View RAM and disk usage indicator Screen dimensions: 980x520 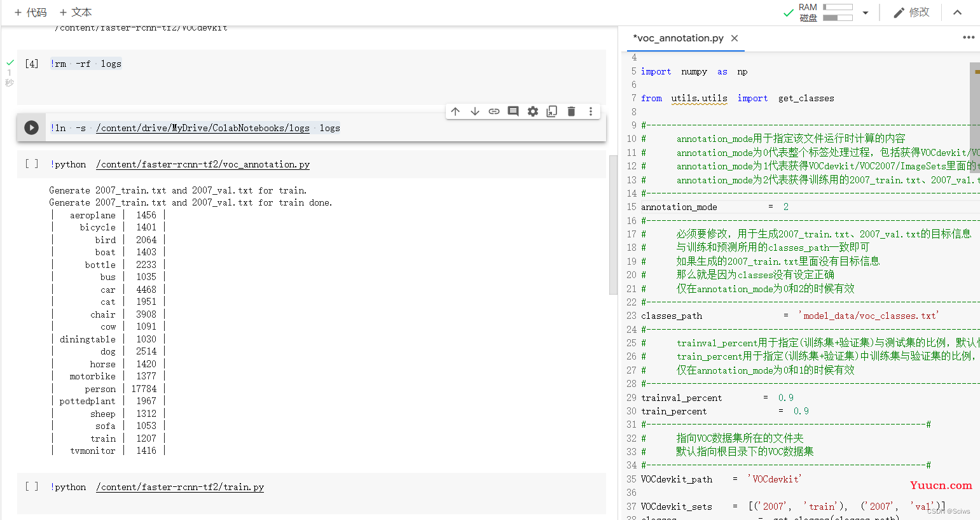click(x=826, y=12)
